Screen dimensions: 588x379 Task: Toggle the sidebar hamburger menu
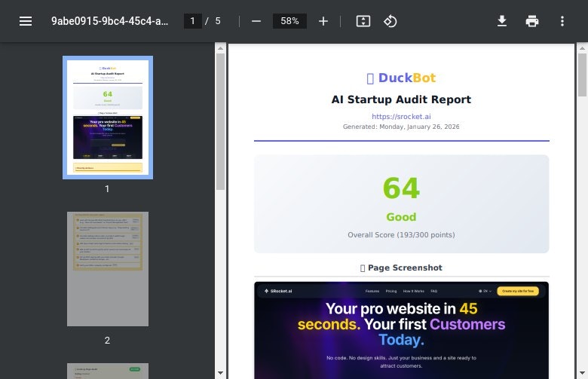coord(26,21)
